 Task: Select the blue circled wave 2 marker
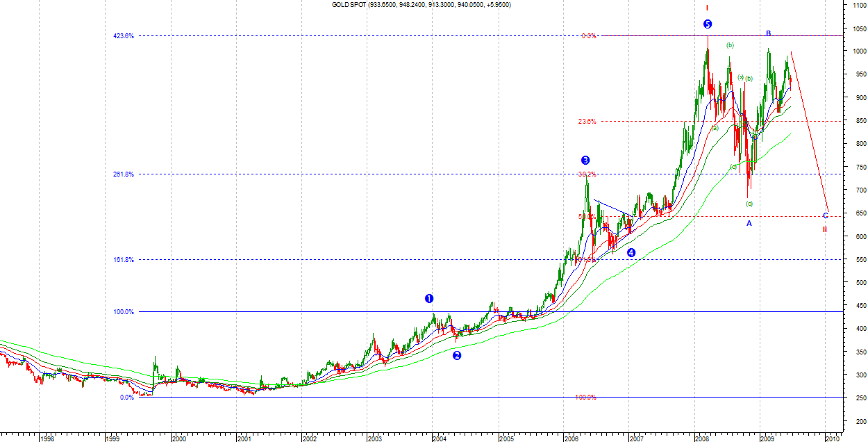point(457,356)
